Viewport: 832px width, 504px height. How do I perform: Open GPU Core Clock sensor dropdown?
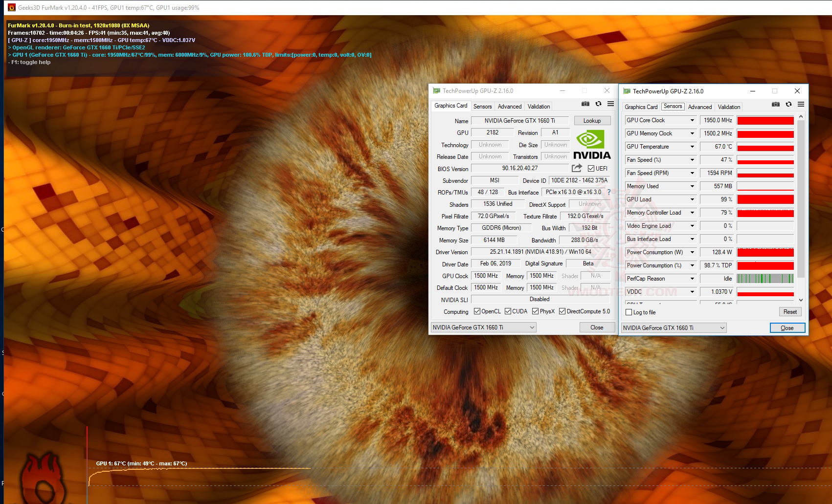(x=692, y=120)
